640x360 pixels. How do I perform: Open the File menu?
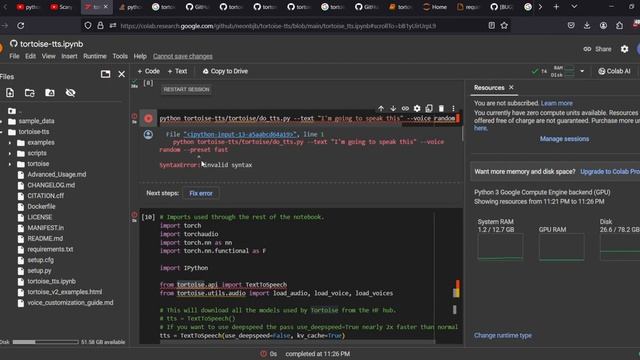pyautogui.click(x=14, y=56)
